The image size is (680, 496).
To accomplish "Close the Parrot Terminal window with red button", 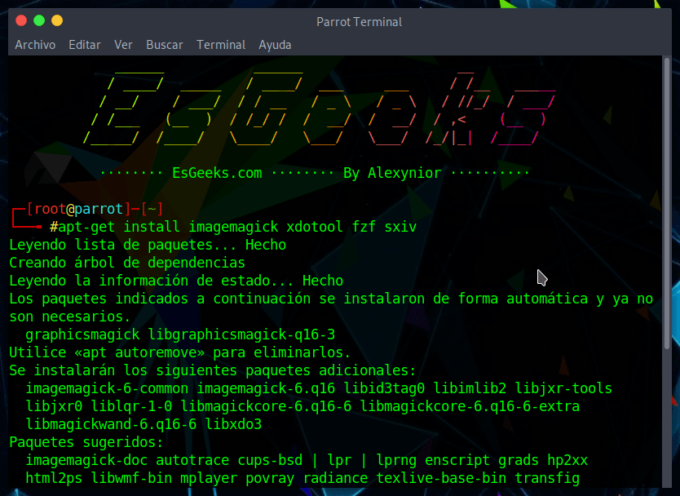I will tap(21, 20).
